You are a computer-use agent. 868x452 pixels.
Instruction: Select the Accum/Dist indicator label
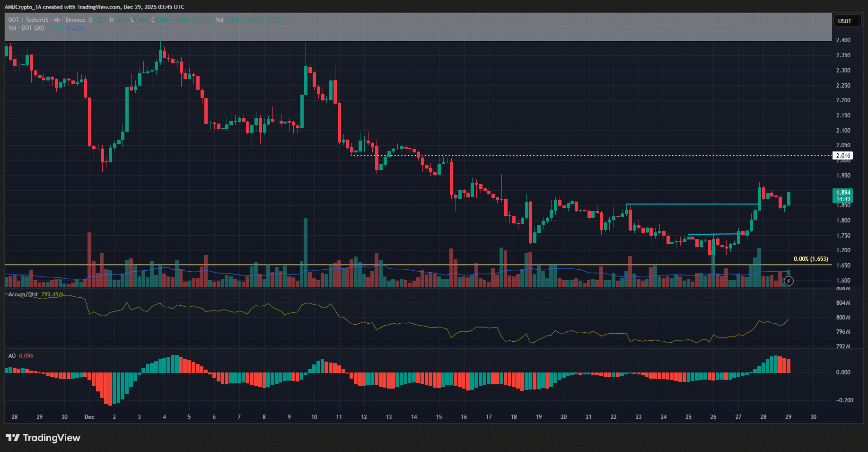coord(23,294)
